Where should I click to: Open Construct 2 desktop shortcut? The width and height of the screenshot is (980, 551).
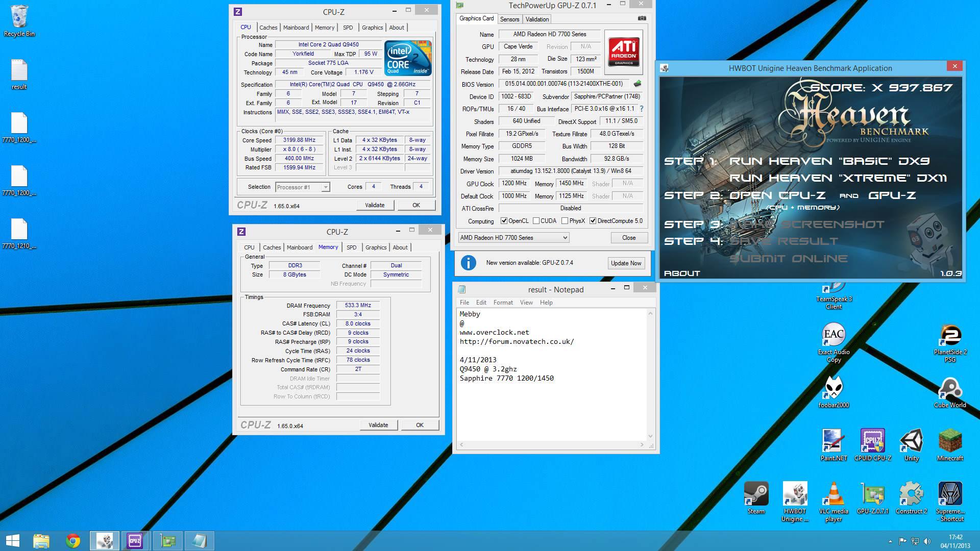pyautogui.click(x=911, y=497)
